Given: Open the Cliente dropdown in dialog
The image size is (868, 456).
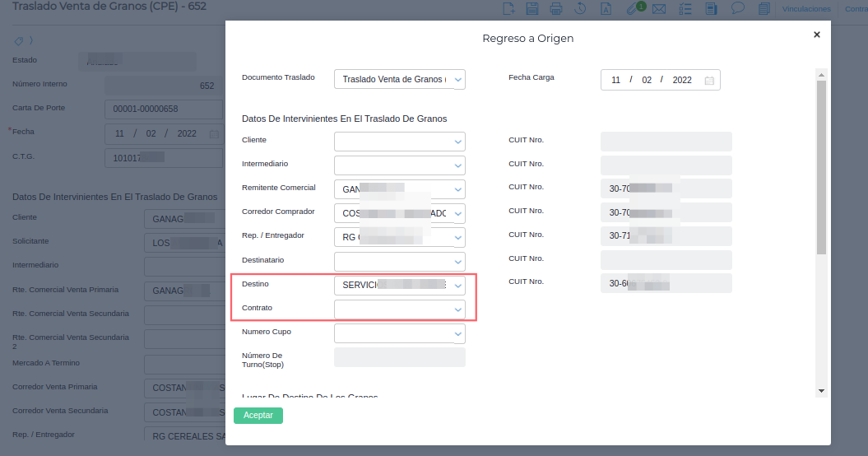Looking at the screenshot, I should (458, 142).
